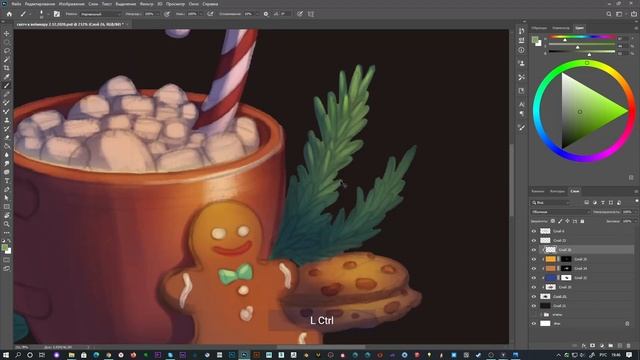Switch to the Образцы tab
640x360 pixels.
point(539,28)
